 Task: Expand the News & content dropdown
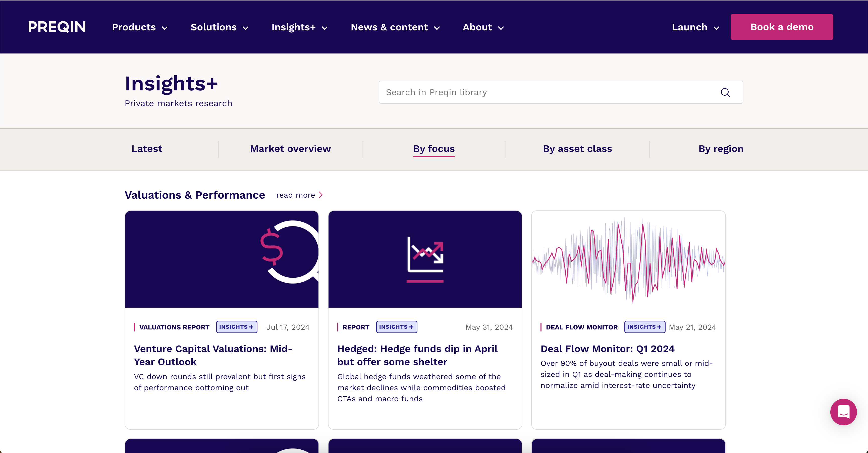pyautogui.click(x=395, y=27)
